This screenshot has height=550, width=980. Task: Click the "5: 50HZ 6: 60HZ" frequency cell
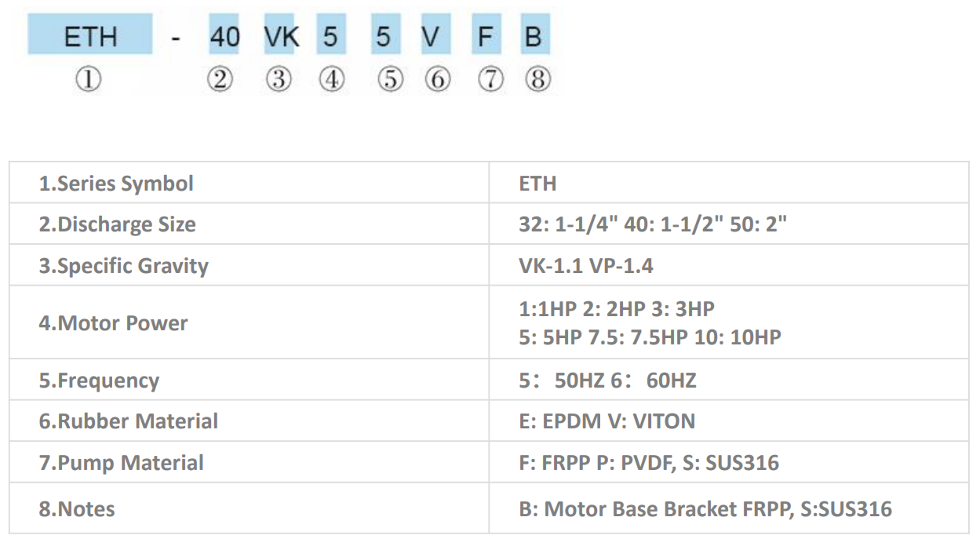(x=607, y=381)
